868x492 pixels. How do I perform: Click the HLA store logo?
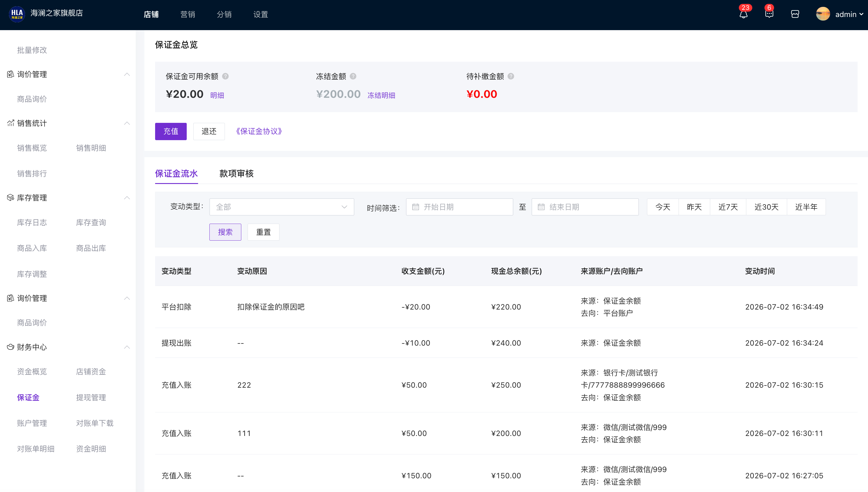[x=17, y=14]
